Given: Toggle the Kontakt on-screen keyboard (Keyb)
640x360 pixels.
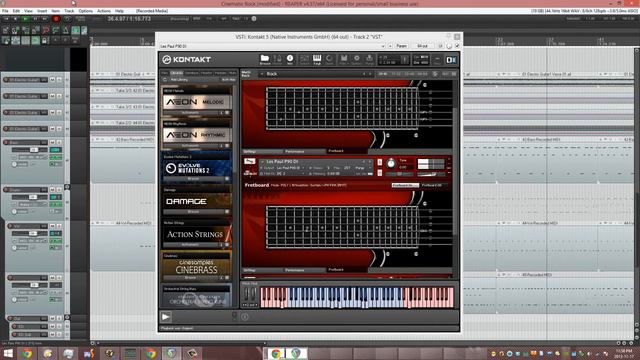Looking at the screenshot, I should pyautogui.click(x=317, y=60).
